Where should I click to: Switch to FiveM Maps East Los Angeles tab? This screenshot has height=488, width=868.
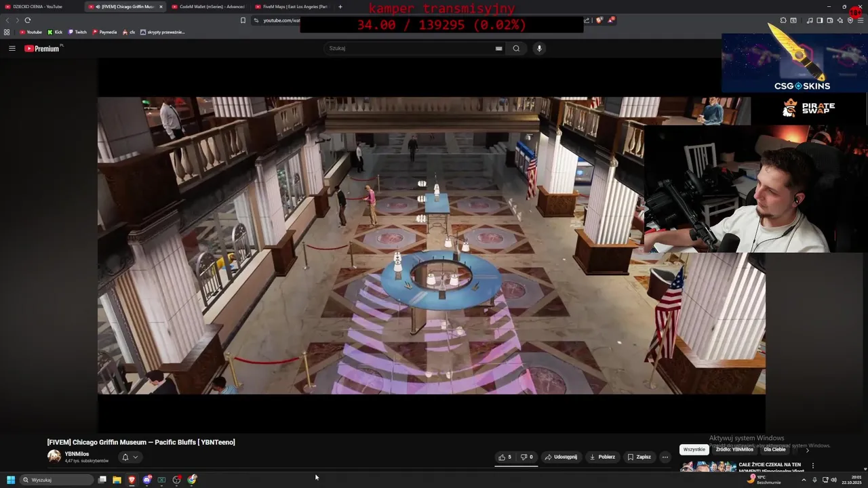[x=292, y=7]
